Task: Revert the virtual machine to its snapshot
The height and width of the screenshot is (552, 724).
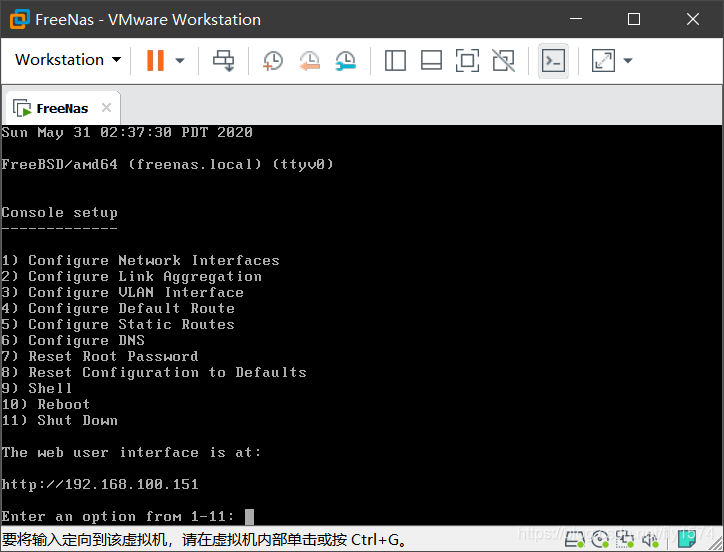Action: click(309, 61)
